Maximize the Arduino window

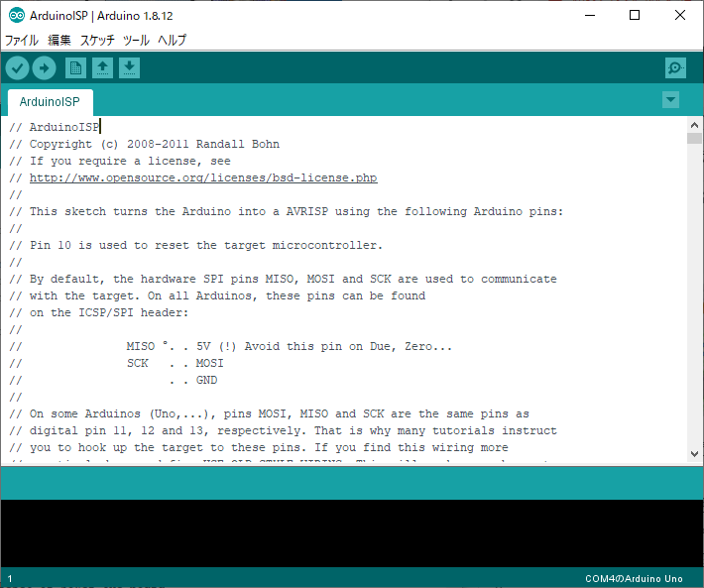pos(635,15)
